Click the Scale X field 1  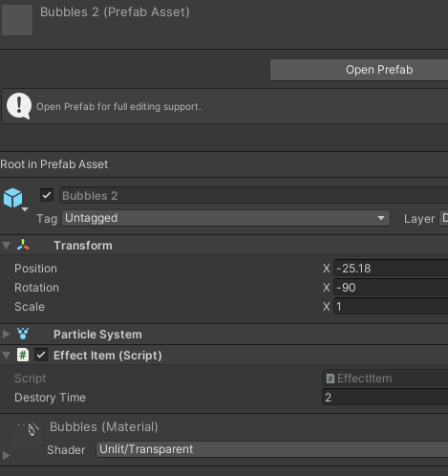click(391, 307)
